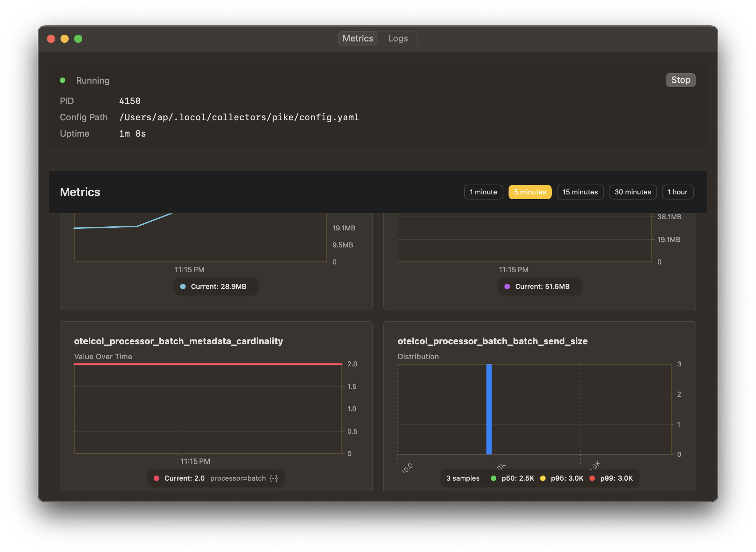
Task: Click the config path /Users/ap/.locol/collectors/pike/config.yaml
Action: point(239,117)
